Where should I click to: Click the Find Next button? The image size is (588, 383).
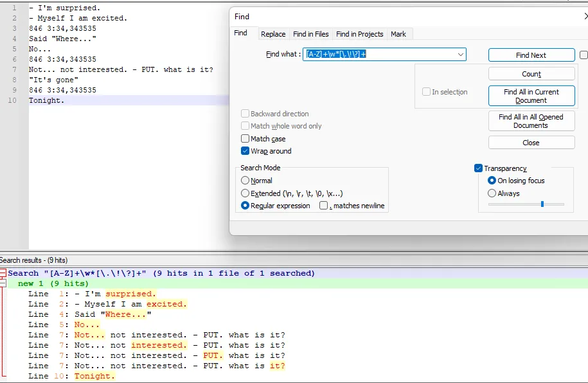(531, 55)
